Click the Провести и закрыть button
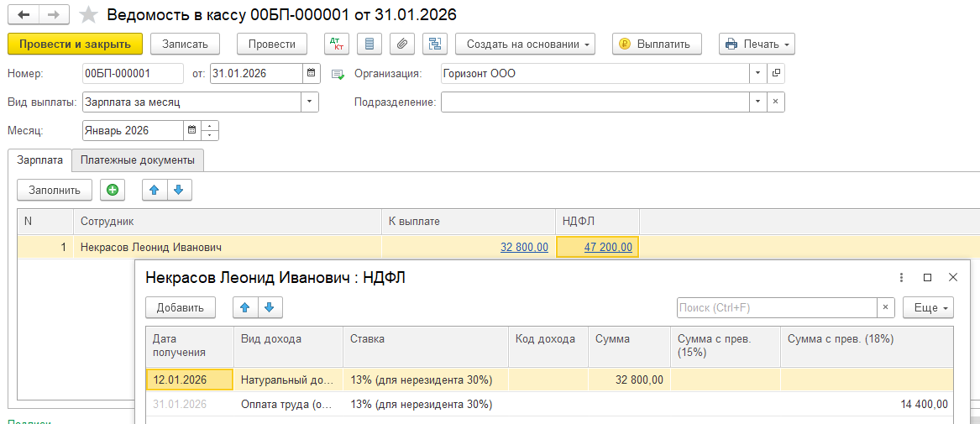The width and height of the screenshot is (980, 424). tap(75, 44)
